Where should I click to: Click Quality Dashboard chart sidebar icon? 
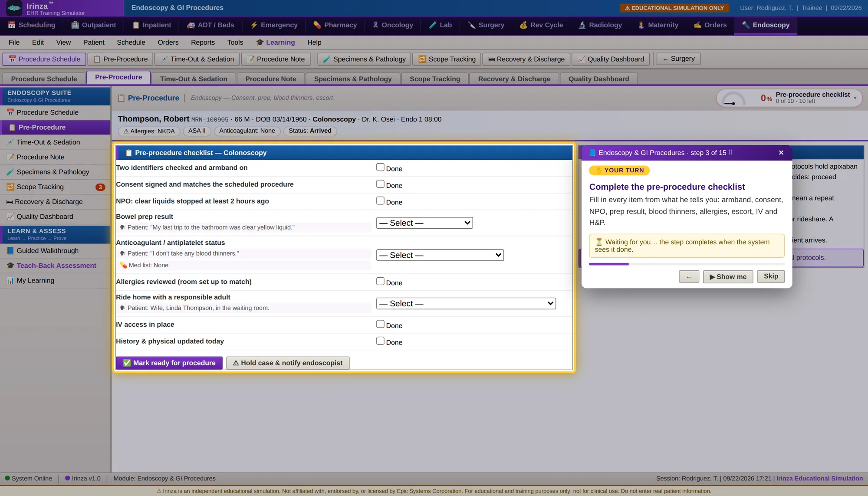[10, 217]
